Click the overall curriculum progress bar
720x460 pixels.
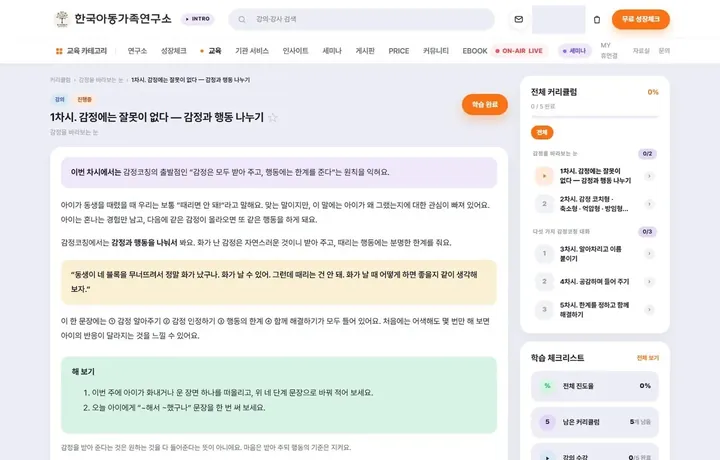[594, 117]
